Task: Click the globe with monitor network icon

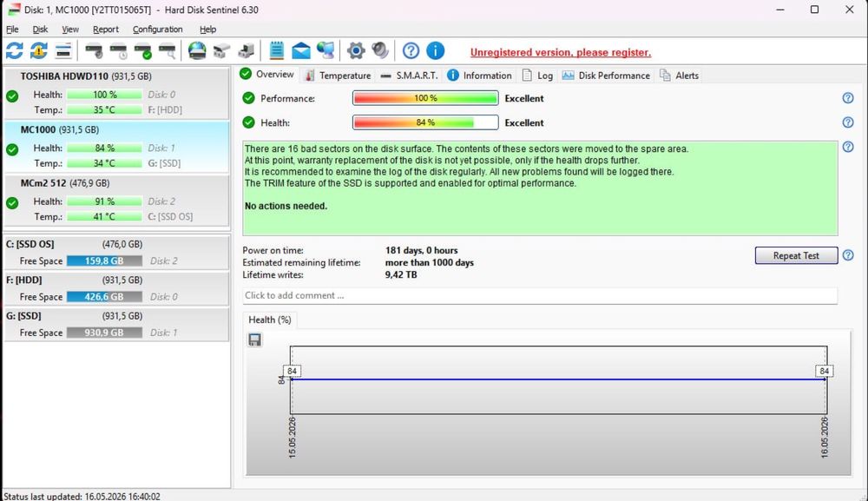Action: [325, 51]
